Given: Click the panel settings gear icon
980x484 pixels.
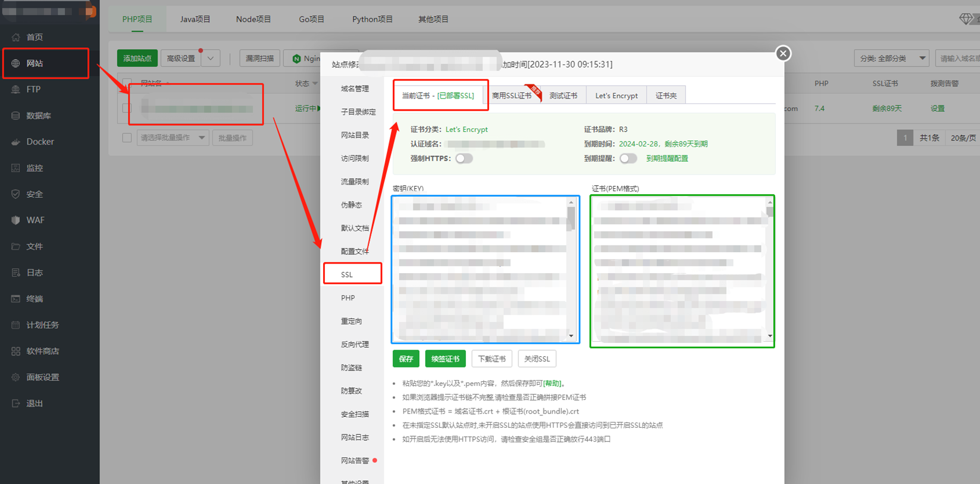Looking at the screenshot, I should 16,378.
